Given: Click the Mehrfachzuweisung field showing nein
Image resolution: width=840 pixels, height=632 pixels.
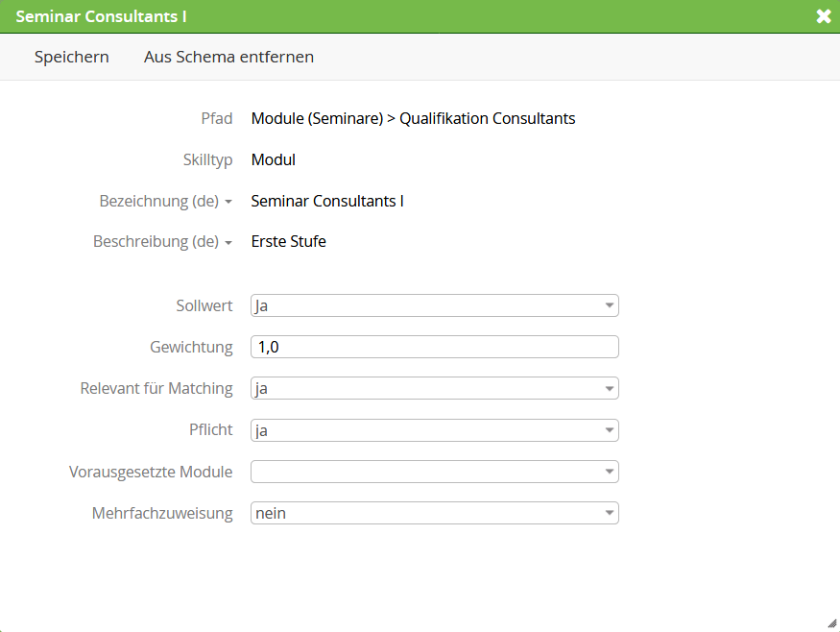Looking at the screenshot, I should coord(435,513).
